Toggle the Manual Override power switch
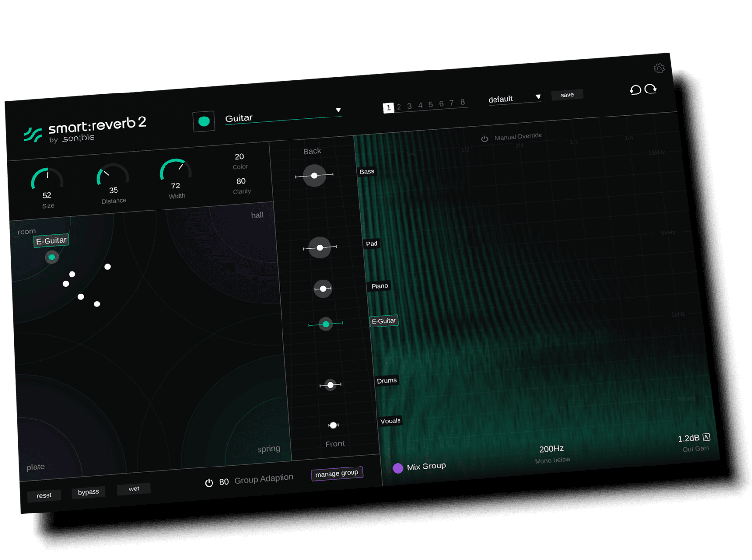Image resolution: width=752 pixels, height=560 pixels. (485, 138)
